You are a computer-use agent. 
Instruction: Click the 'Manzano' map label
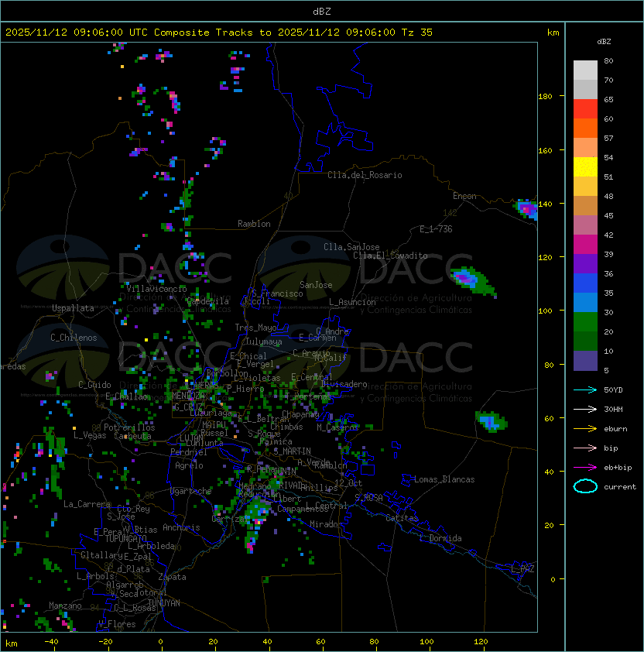tap(65, 606)
